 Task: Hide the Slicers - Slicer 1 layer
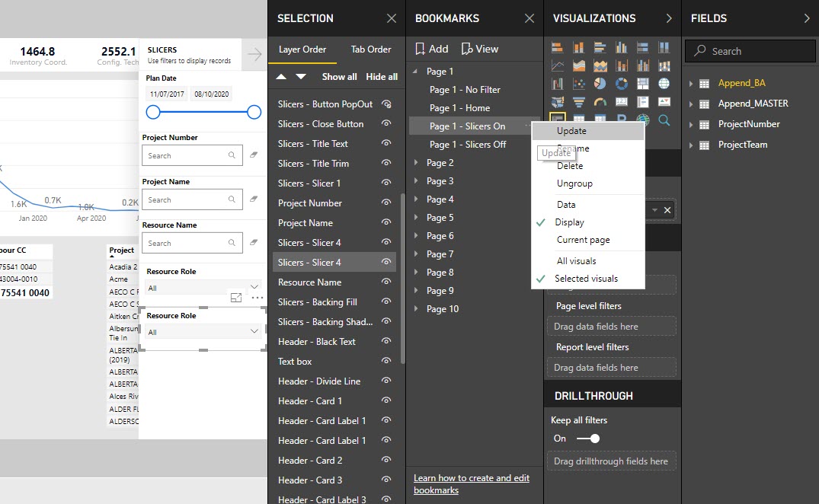point(386,183)
